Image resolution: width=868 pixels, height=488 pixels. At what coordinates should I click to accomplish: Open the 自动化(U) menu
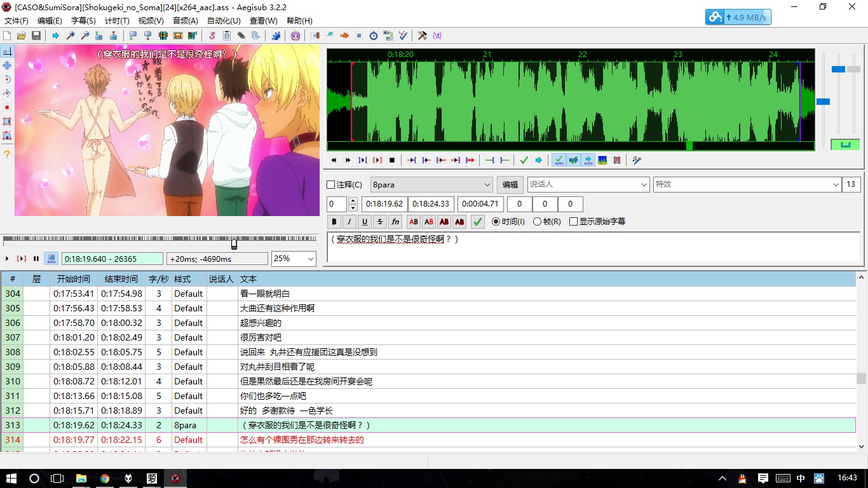pyautogui.click(x=224, y=20)
